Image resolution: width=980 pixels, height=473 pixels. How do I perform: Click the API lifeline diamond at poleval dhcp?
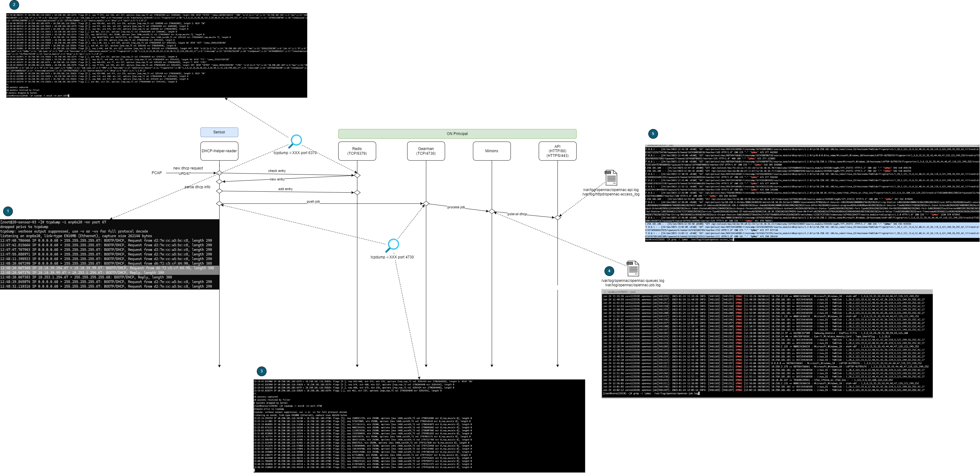(558, 218)
